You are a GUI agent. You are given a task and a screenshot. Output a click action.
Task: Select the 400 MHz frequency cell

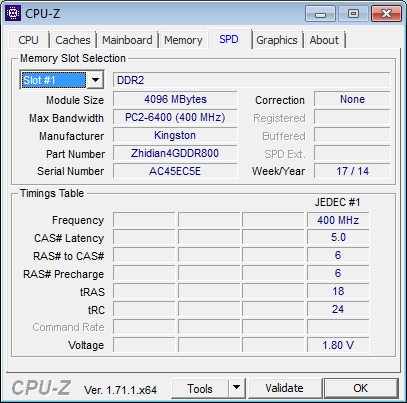click(x=338, y=220)
